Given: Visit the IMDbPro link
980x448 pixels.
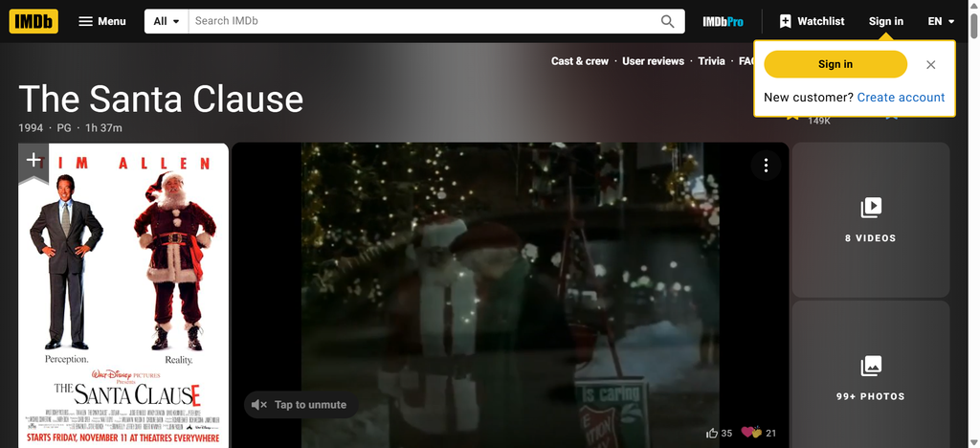Looking at the screenshot, I should pyautogui.click(x=723, y=21).
